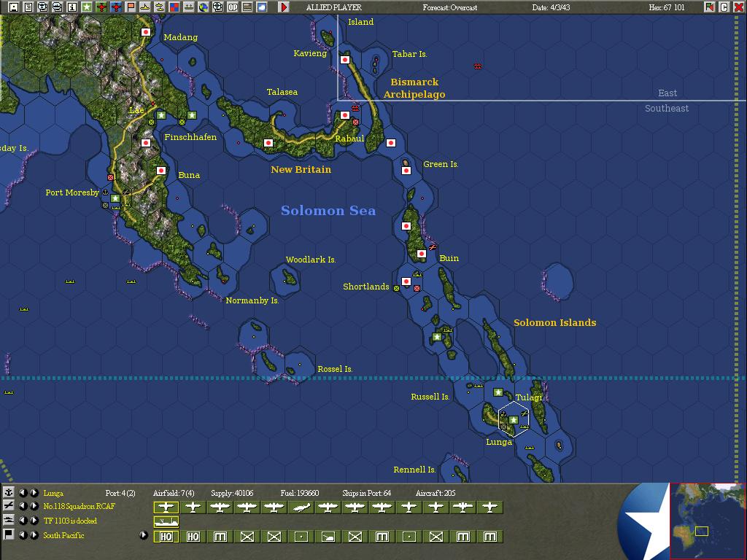The height and width of the screenshot is (560, 747).
Task: Click the ships-in-port toolbar icon beside the globe
Action: coord(189,7)
